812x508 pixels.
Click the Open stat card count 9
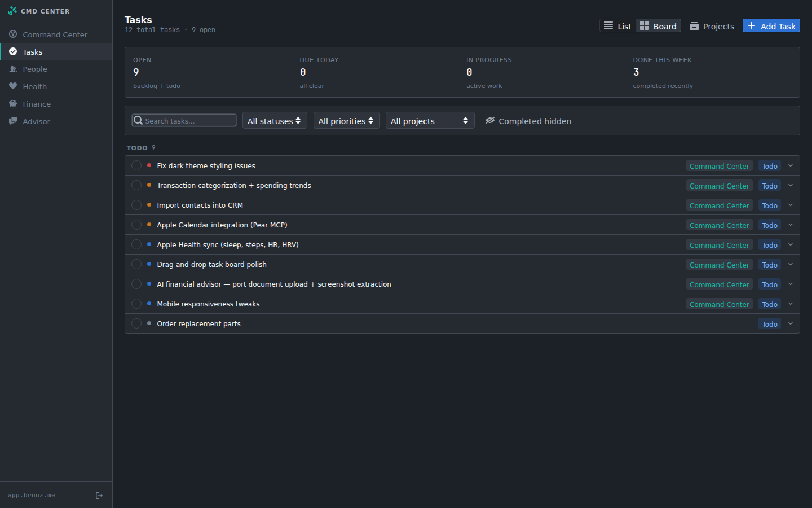pos(136,72)
